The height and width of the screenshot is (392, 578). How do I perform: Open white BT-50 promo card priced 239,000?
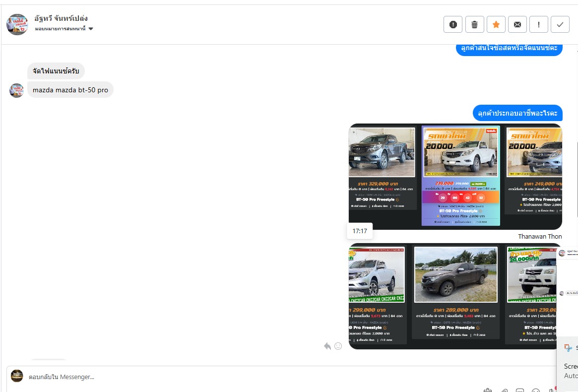tap(460, 176)
